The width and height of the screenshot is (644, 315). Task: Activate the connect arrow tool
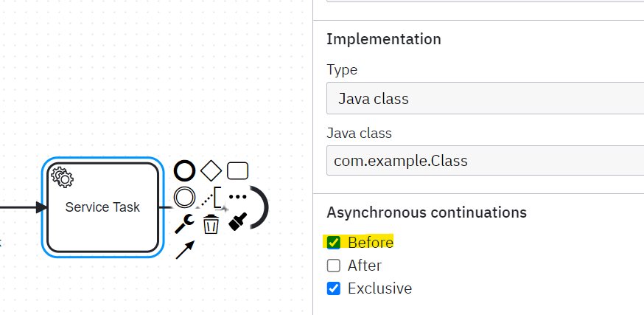coord(185,250)
